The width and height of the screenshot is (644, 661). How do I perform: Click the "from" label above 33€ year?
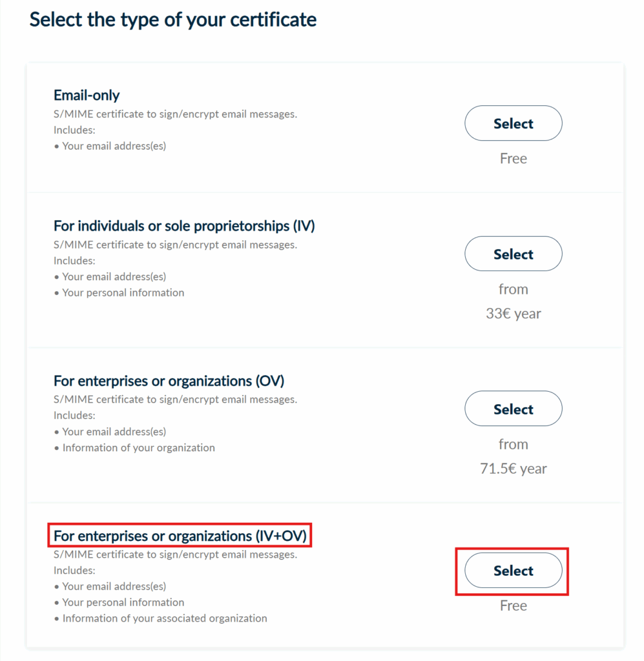[x=513, y=289]
